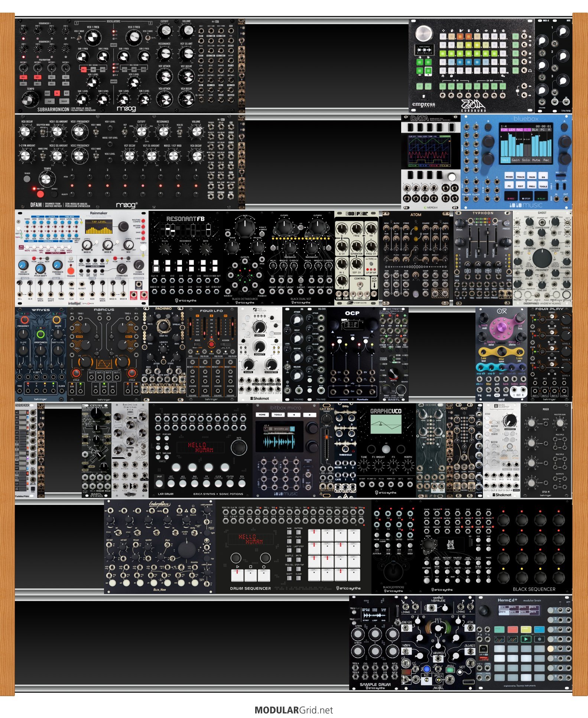Select the Mute tab on bluebox screen
This screenshot has height=718, width=588.
coord(536,160)
